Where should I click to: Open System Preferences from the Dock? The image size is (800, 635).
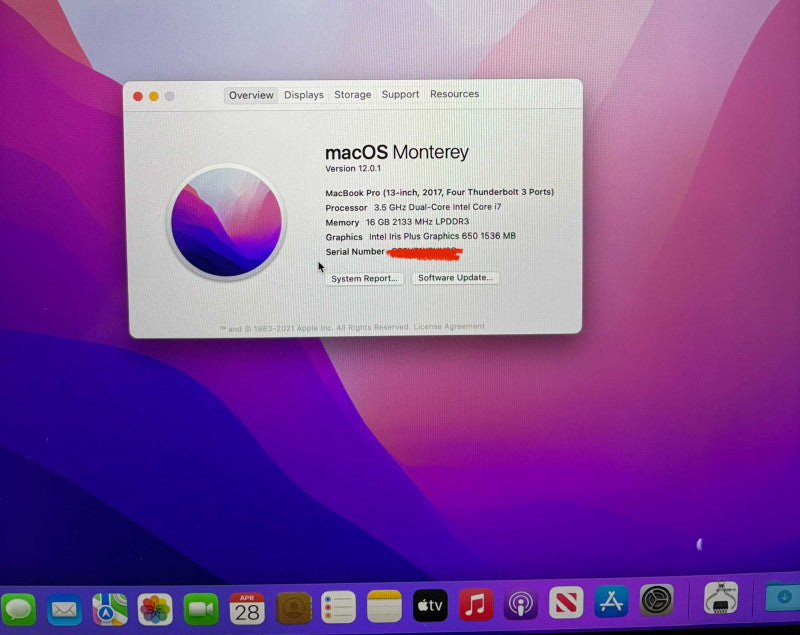tap(657, 600)
